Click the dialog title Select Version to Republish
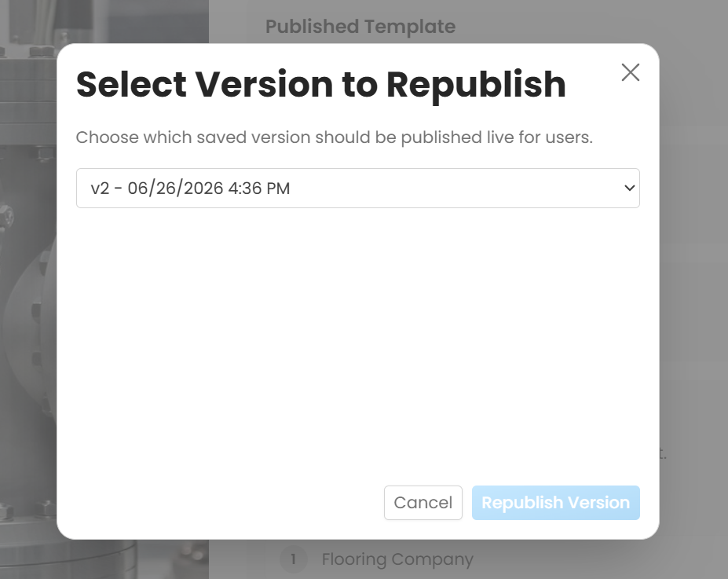 (x=321, y=85)
